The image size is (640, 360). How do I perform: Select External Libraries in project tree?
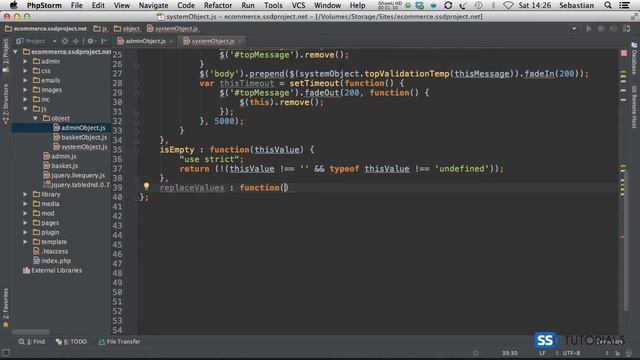click(53, 270)
